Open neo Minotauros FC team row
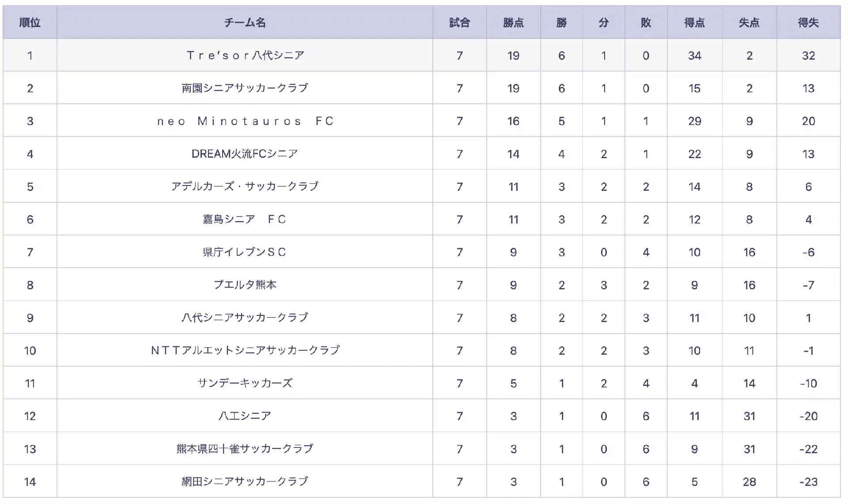848x504 pixels. [x=422, y=121]
